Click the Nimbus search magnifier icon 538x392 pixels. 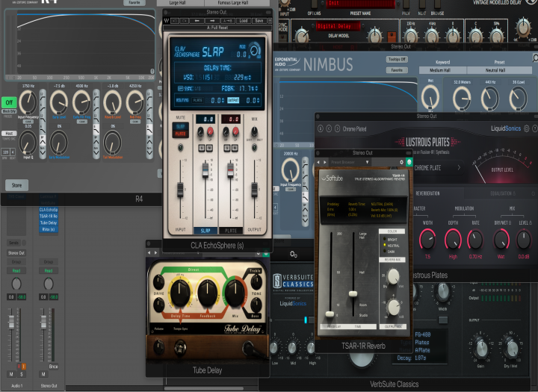pyautogui.click(x=535, y=58)
